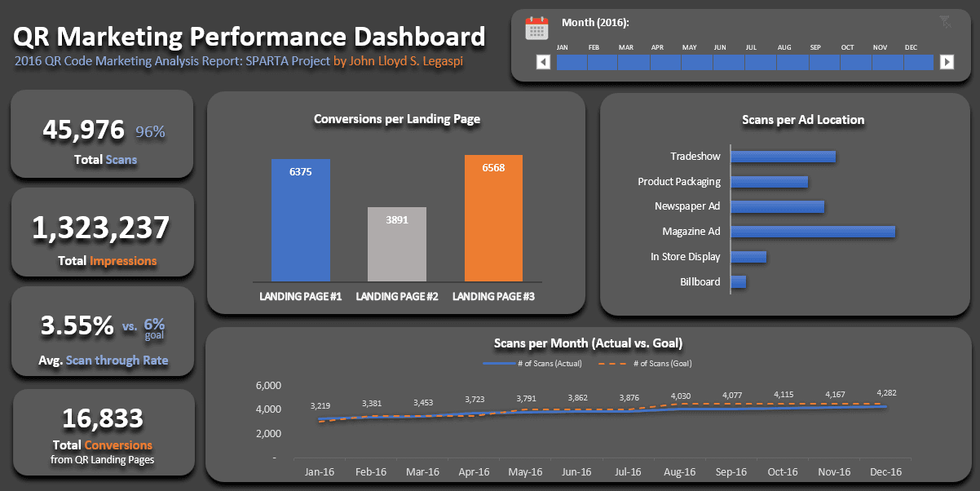The width and height of the screenshot is (980, 491).
Task: Click the 6,000 y-axis label
Action: pyautogui.click(x=268, y=386)
